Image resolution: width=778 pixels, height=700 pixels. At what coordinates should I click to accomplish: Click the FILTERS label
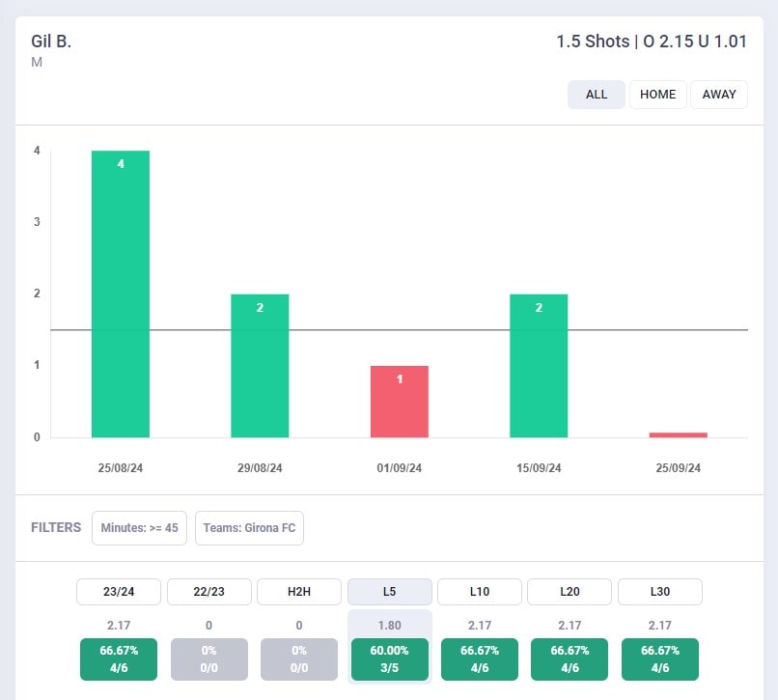pyautogui.click(x=56, y=527)
